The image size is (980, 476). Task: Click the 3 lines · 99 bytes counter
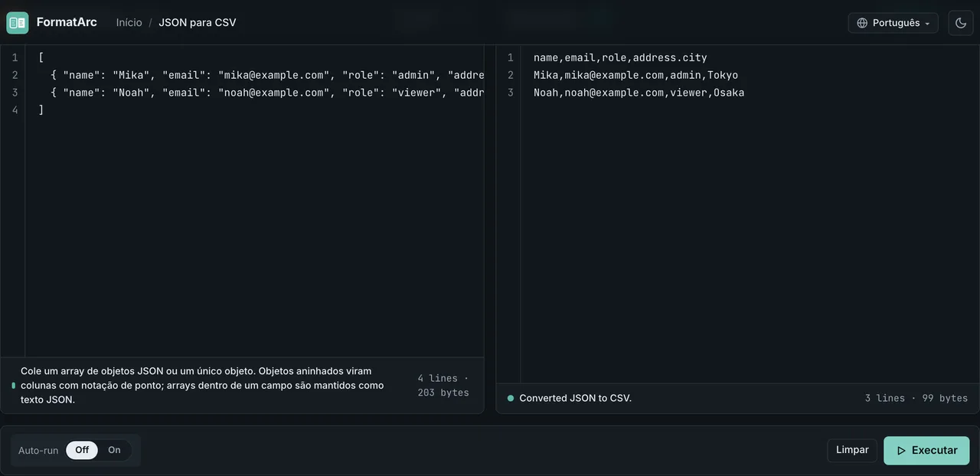coord(916,398)
